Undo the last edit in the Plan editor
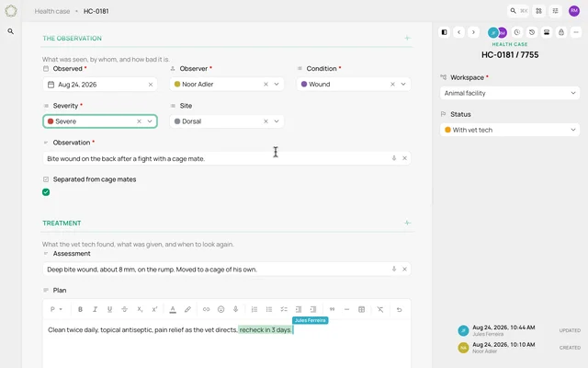The width and height of the screenshot is (588, 368). (399, 309)
